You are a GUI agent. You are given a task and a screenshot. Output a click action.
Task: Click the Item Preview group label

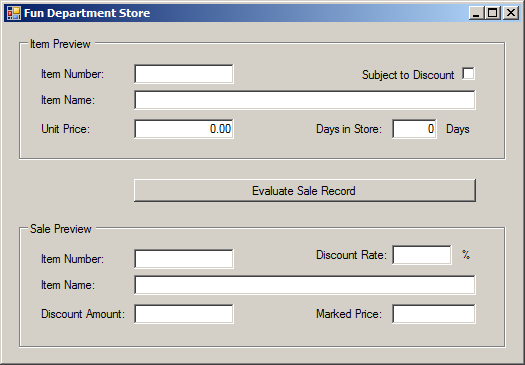click(x=60, y=44)
